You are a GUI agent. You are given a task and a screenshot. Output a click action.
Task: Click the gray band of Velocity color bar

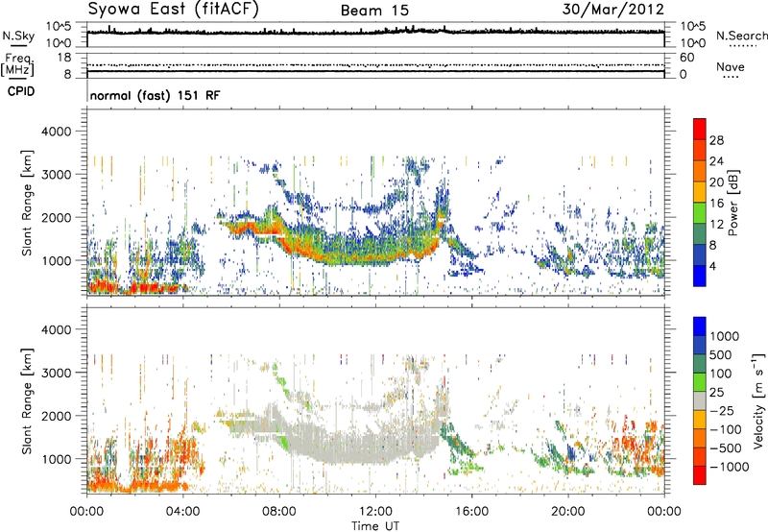pyautogui.click(x=700, y=400)
